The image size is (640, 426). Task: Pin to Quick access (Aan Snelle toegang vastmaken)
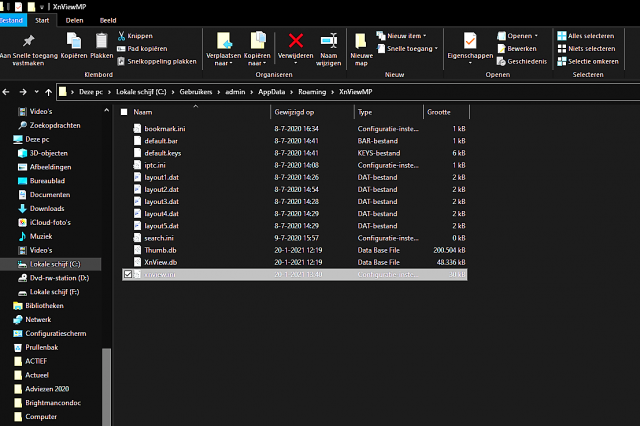tap(29, 49)
